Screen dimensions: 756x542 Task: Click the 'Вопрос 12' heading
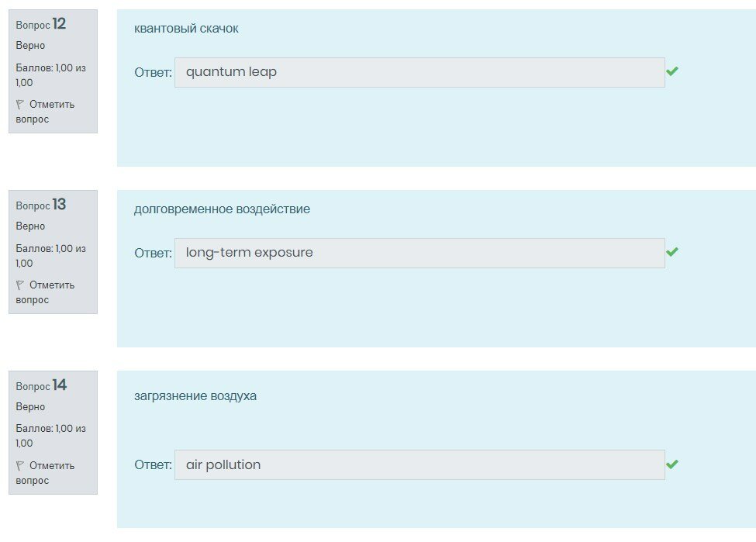41,25
